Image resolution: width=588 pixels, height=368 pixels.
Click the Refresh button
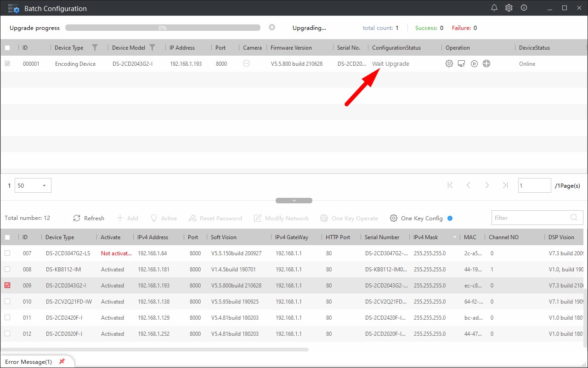[x=89, y=218]
